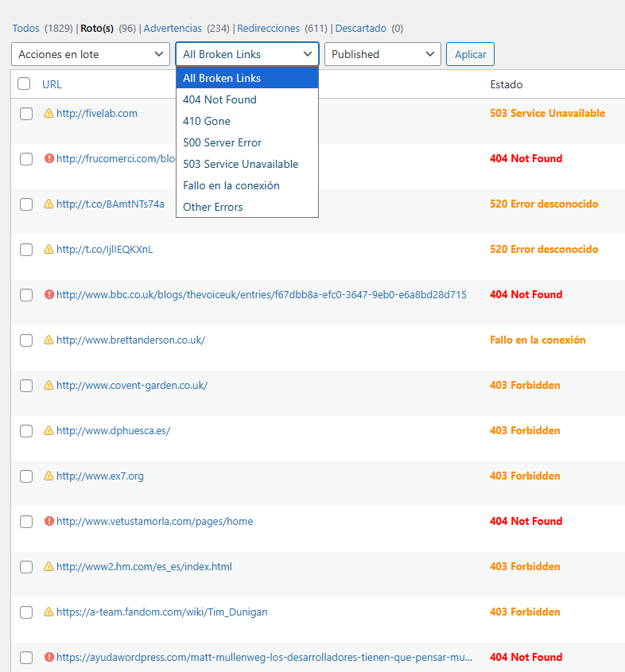This screenshot has width=625, height=672.
Task: Click Fallo en la conexión status text
Action: (538, 340)
